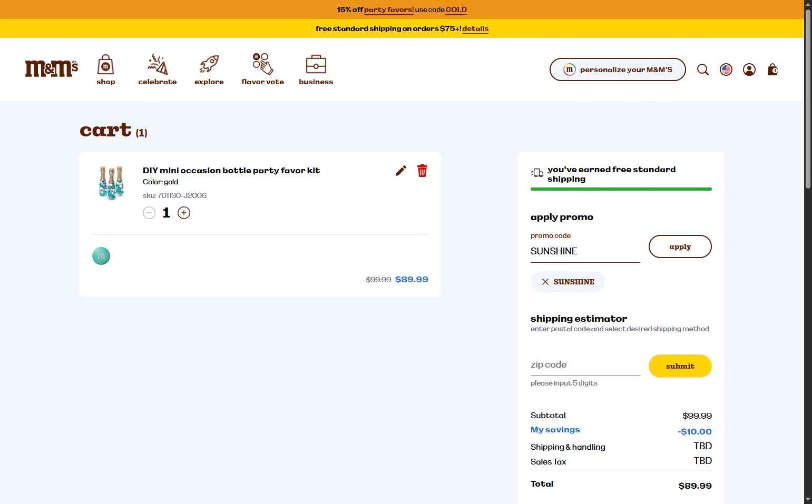Open DIY mini occasion bottle party favor kit

point(231,171)
